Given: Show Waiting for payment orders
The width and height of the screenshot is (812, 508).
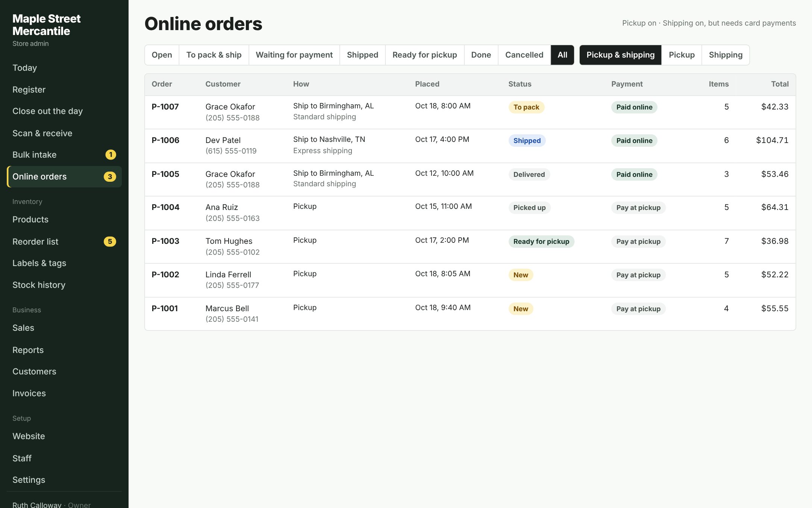Looking at the screenshot, I should [294, 55].
